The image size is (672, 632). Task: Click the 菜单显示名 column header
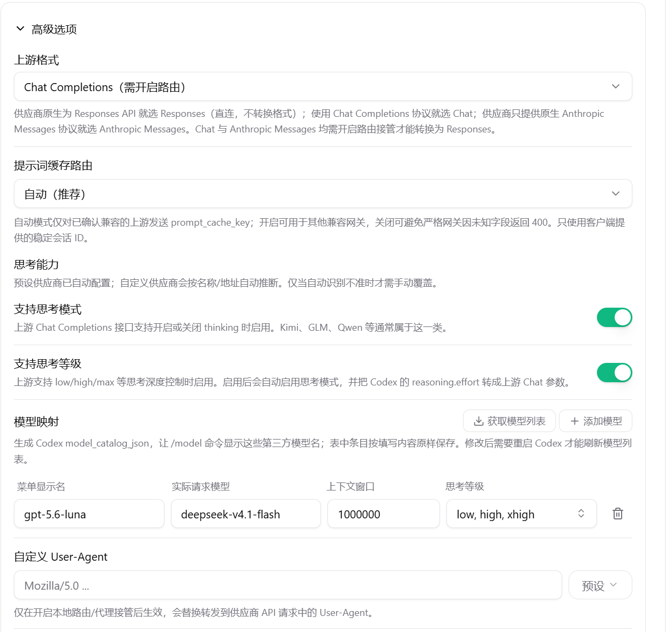(41, 486)
